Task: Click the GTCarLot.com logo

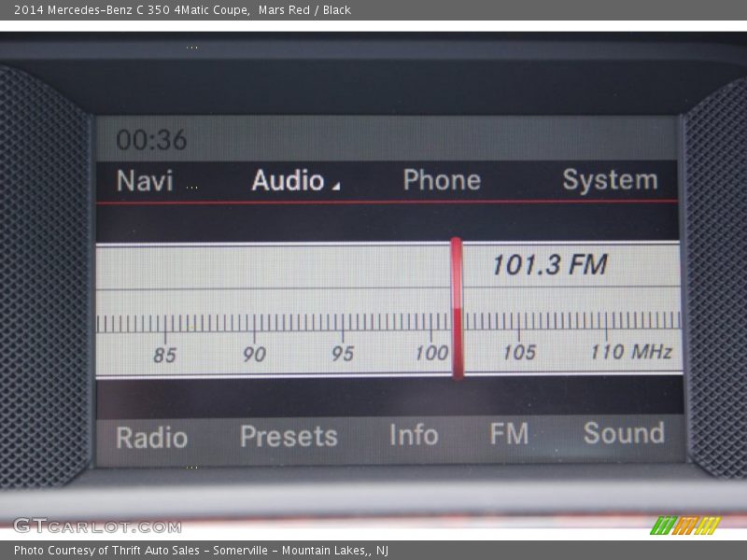Action: pyautogui.click(x=98, y=526)
